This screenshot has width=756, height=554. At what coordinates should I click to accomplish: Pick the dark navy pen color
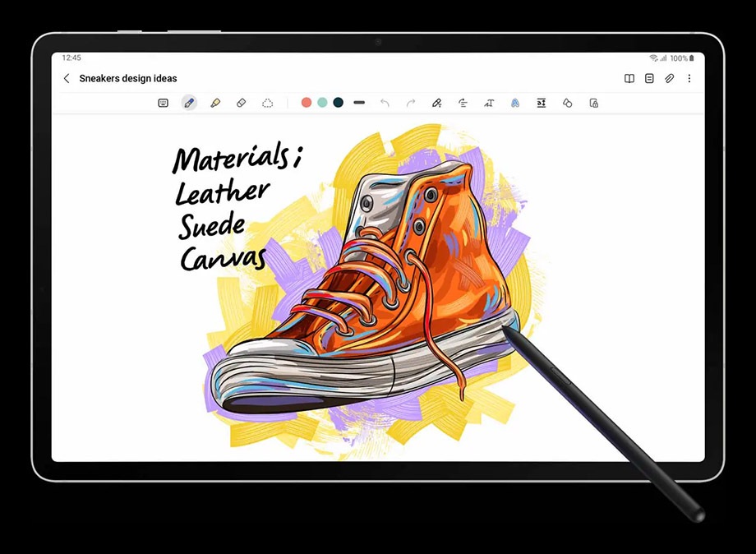(338, 103)
